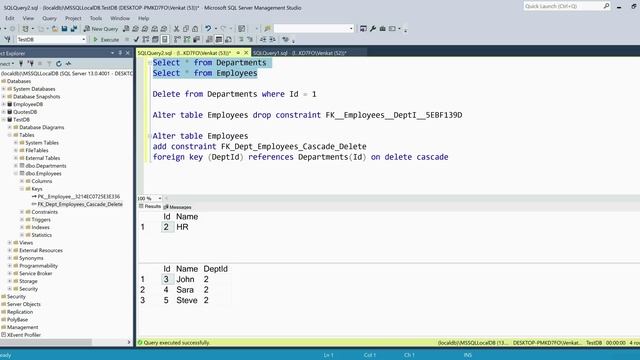The image size is (640, 360).
Task: Click the Increase Indent icon
Action: pyautogui.click(x=272, y=40)
